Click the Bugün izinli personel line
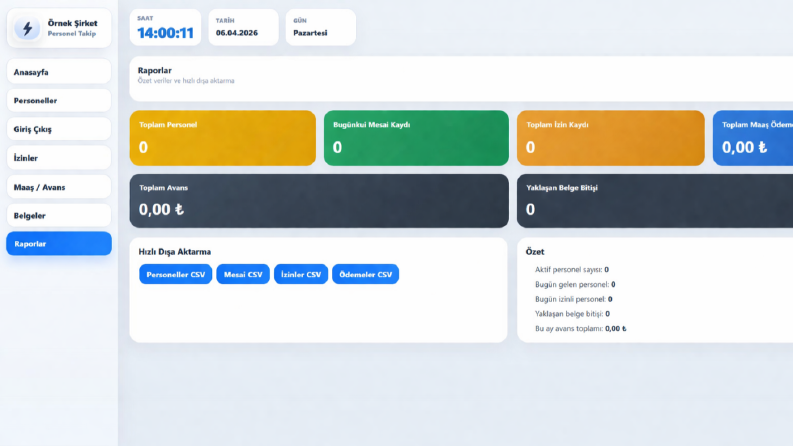 (x=574, y=299)
